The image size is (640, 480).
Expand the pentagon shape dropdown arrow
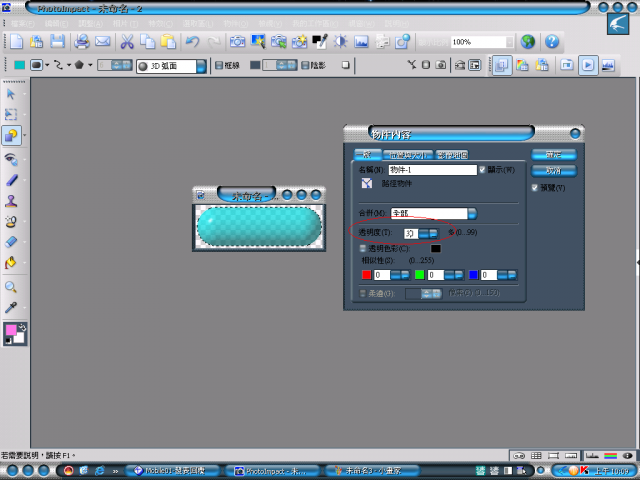pos(90,65)
